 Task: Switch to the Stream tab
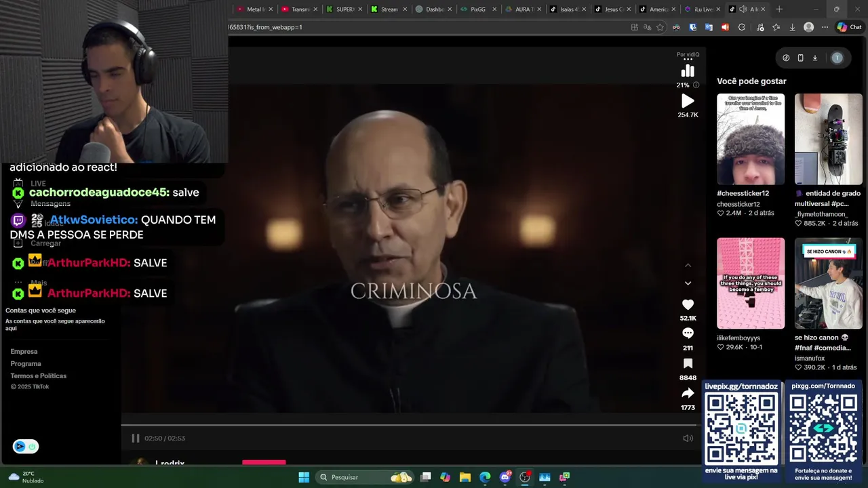pyautogui.click(x=389, y=9)
